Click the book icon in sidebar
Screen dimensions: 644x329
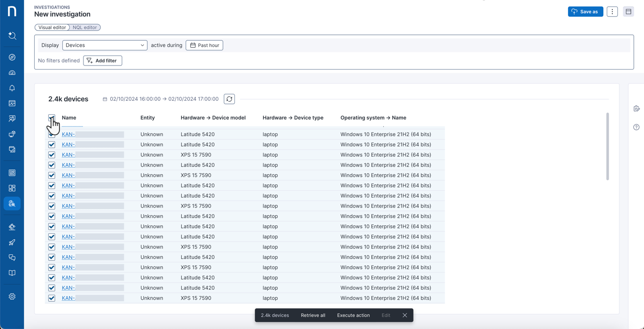coord(12,273)
